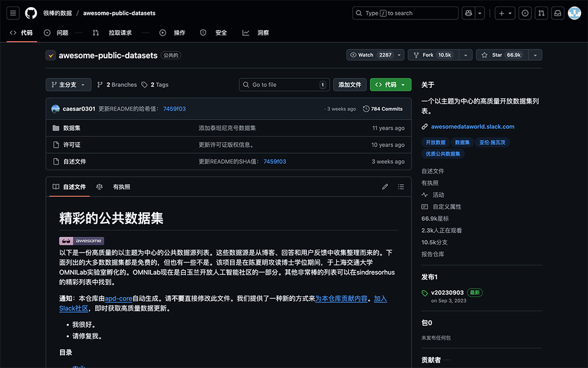Click the 更新许可证版权信息 commit message

pyautogui.click(x=226, y=145)
